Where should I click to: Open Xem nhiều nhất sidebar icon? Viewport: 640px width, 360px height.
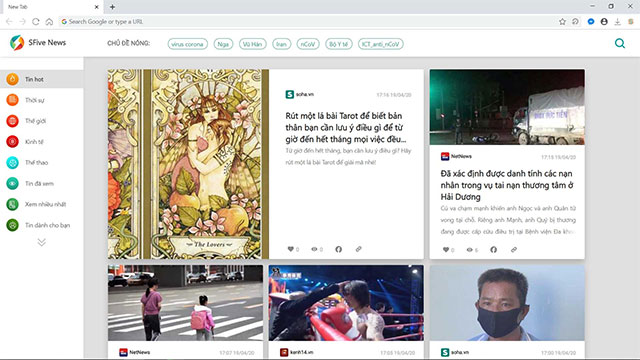click(x=12, y=204)
